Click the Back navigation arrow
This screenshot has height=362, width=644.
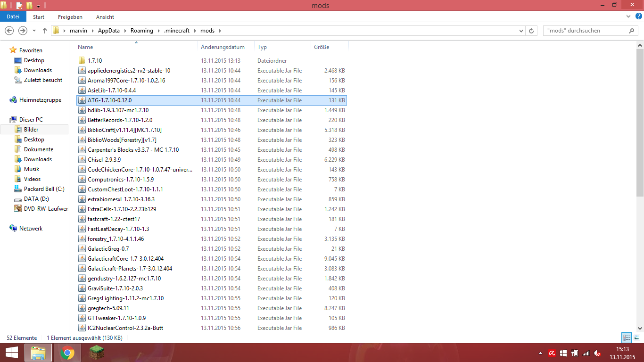[9, 31]
